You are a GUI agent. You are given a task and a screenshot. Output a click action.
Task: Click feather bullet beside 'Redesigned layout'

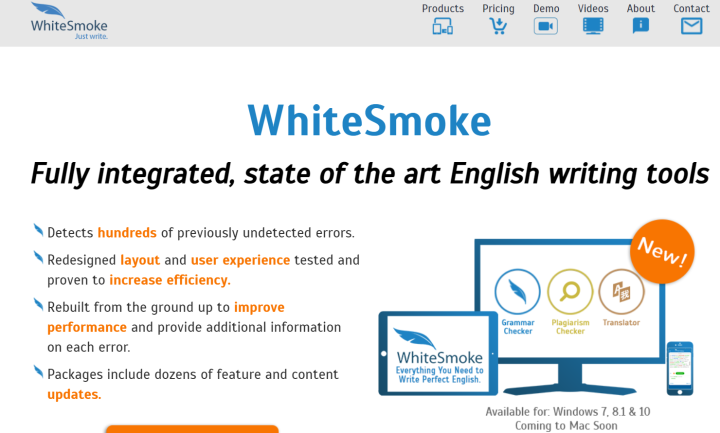coord(38,257)
